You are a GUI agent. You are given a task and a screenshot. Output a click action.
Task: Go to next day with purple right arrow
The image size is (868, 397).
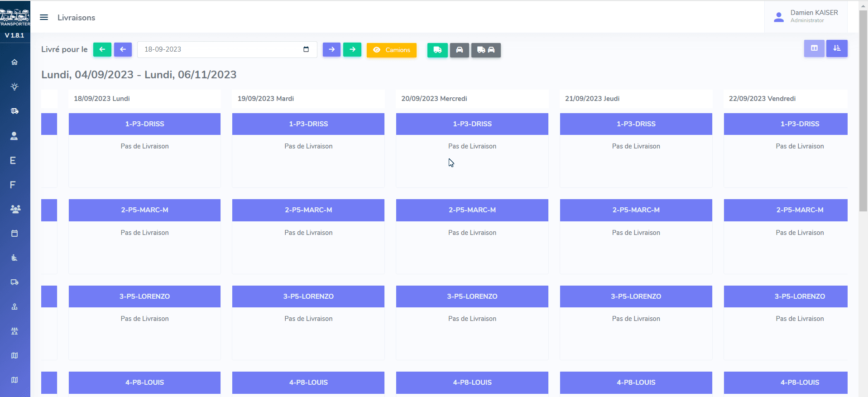pyautogui.click(x=331, y=49)
